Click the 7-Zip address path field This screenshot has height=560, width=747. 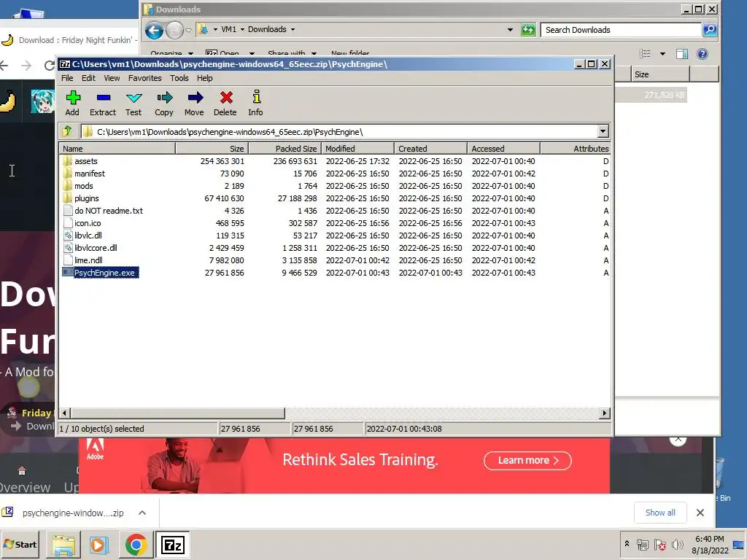click(338, 131)
